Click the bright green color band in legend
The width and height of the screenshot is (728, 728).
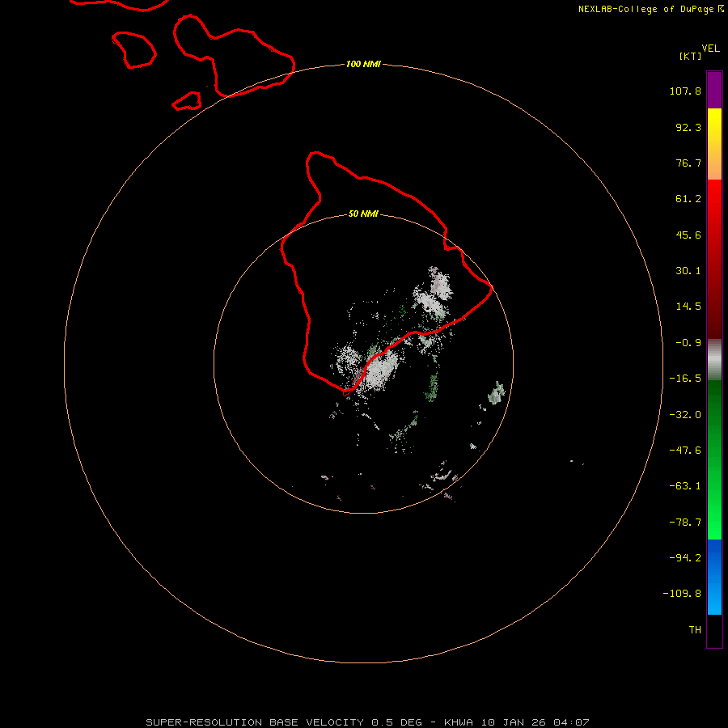coord(714,459)
